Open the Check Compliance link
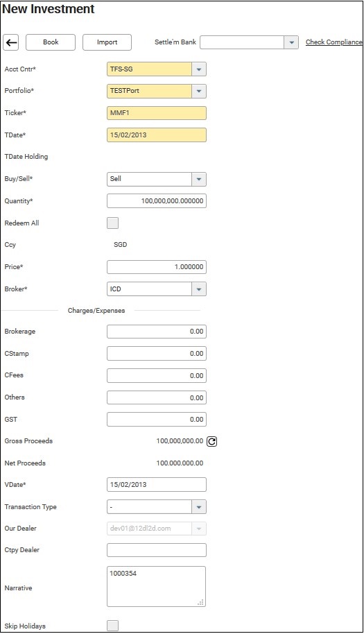 pos(333,42)
